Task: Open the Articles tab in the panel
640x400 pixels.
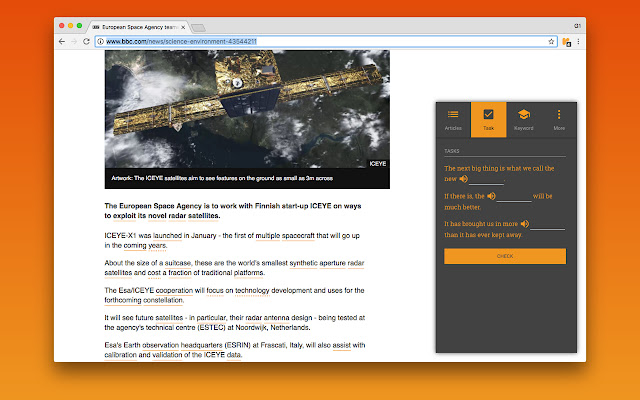Action: pyautogui.click(x=453, y=120)
